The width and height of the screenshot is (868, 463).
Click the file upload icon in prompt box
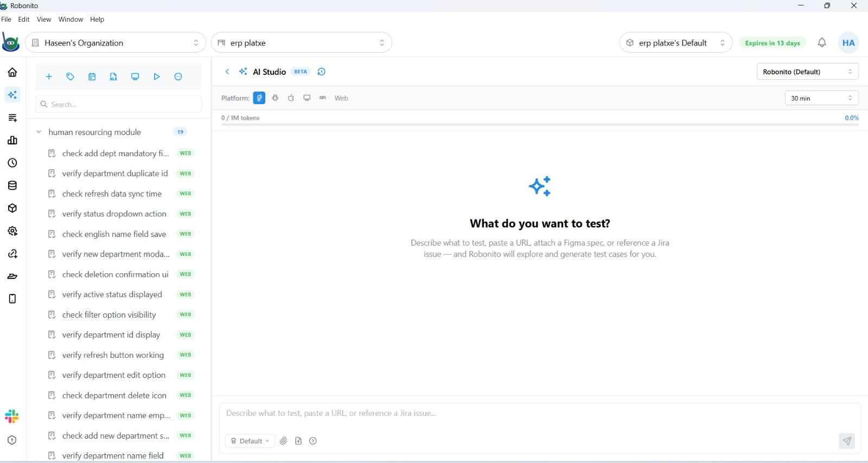coord(298,441)
